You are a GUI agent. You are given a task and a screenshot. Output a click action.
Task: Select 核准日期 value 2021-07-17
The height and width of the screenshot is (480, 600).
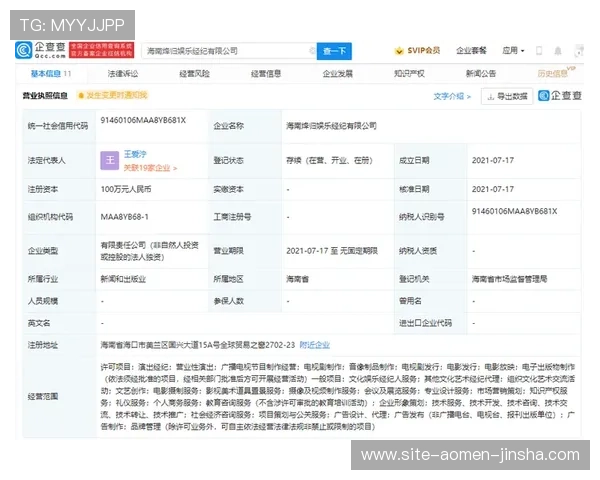coord(493,189)
